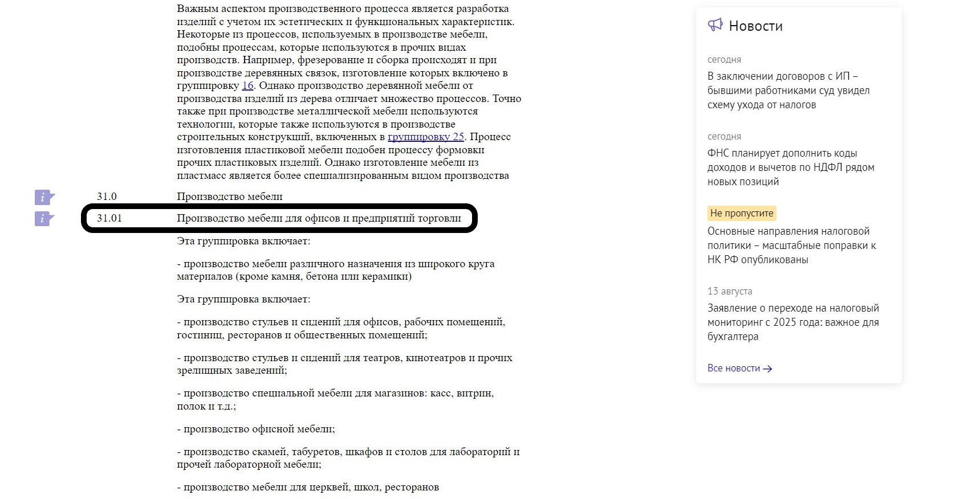Click the title 'Производство мебели для офисов' row

(319, 218)
